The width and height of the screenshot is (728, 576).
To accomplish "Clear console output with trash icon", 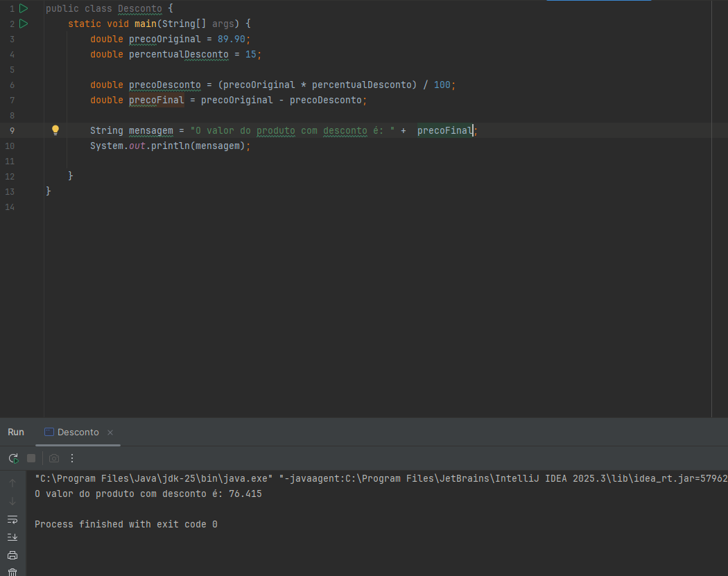I will tap(12, 573).
